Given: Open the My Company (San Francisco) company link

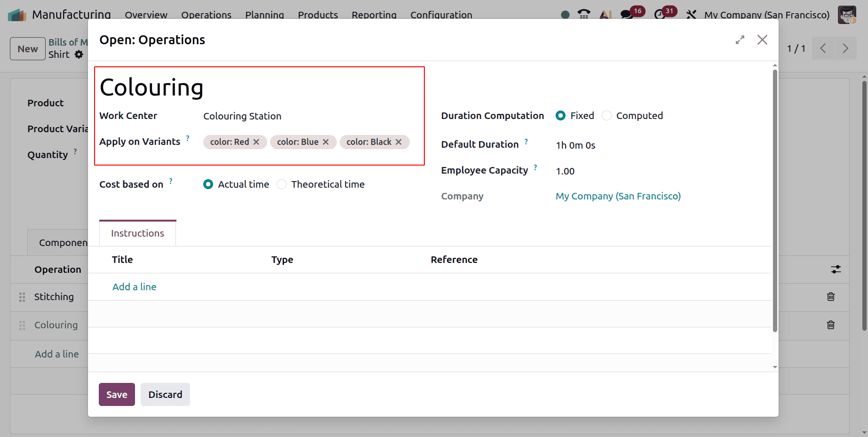Looking at the screenshot, I should 618,196.
